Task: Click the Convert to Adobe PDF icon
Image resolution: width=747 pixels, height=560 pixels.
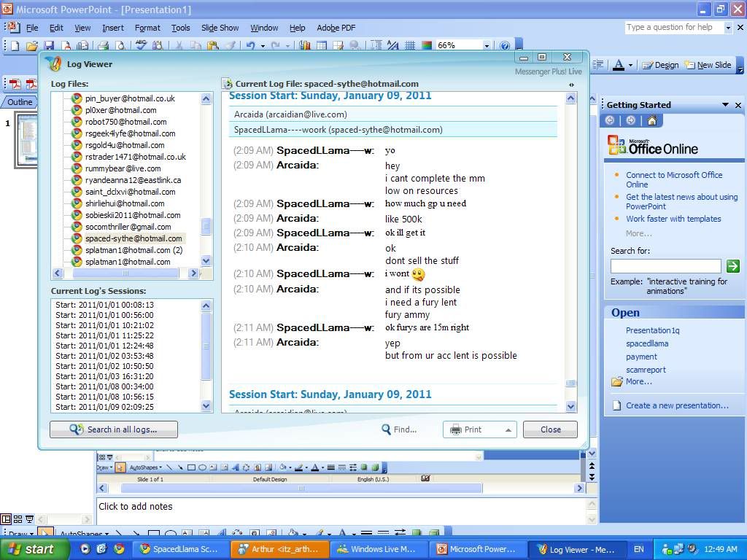Action: click(15, 85)
